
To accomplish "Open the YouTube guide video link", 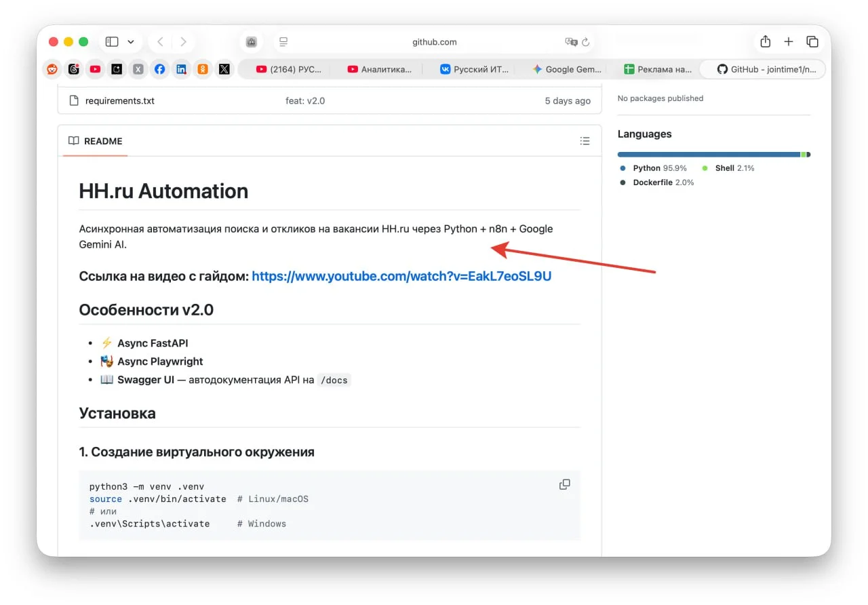I will [401, 276].
